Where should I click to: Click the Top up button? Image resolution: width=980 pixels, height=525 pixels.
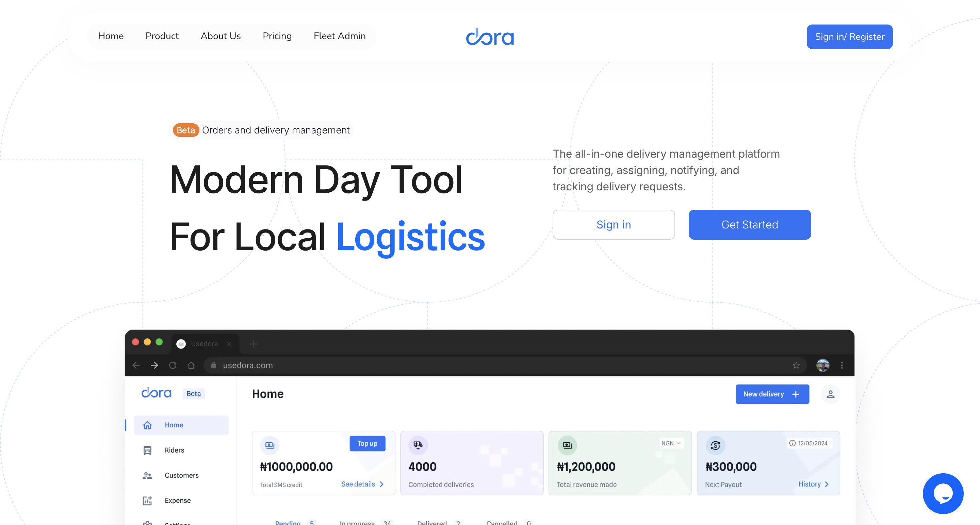tap(367, 443)
